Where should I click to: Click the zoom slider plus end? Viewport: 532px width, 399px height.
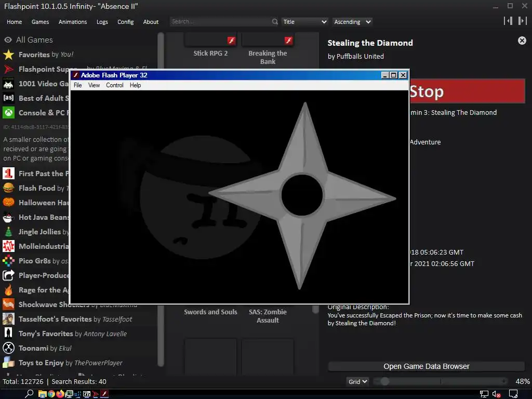504,381
